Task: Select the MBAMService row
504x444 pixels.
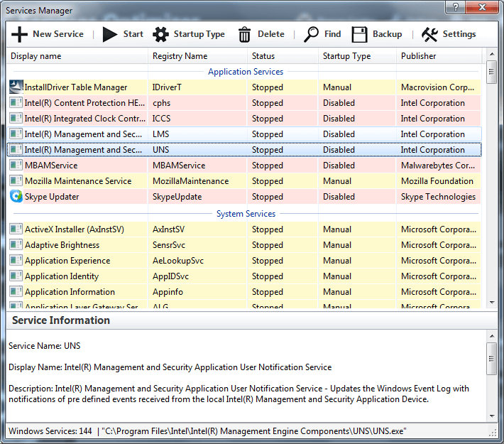Action: pyautogui.click(x=51, y=166)
